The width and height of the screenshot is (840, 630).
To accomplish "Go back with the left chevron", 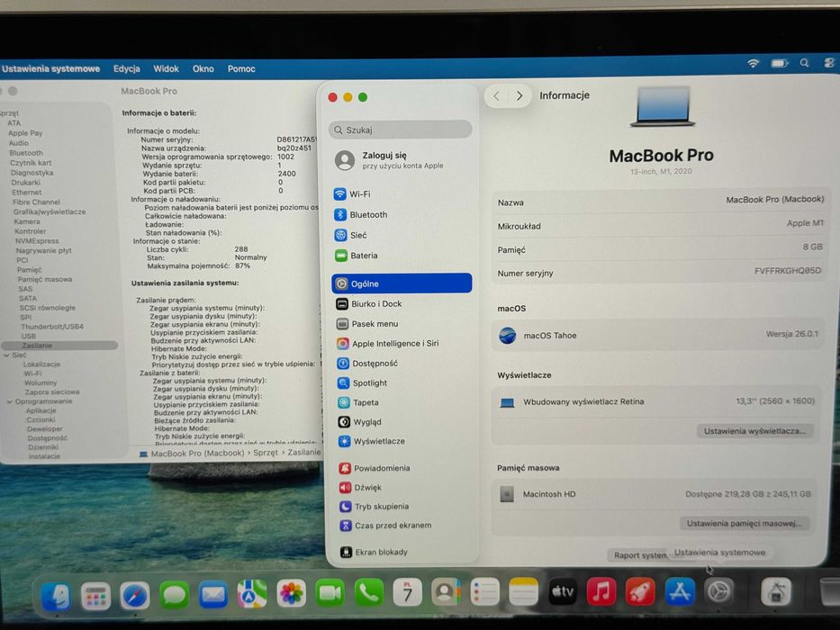I will [497, 96].
